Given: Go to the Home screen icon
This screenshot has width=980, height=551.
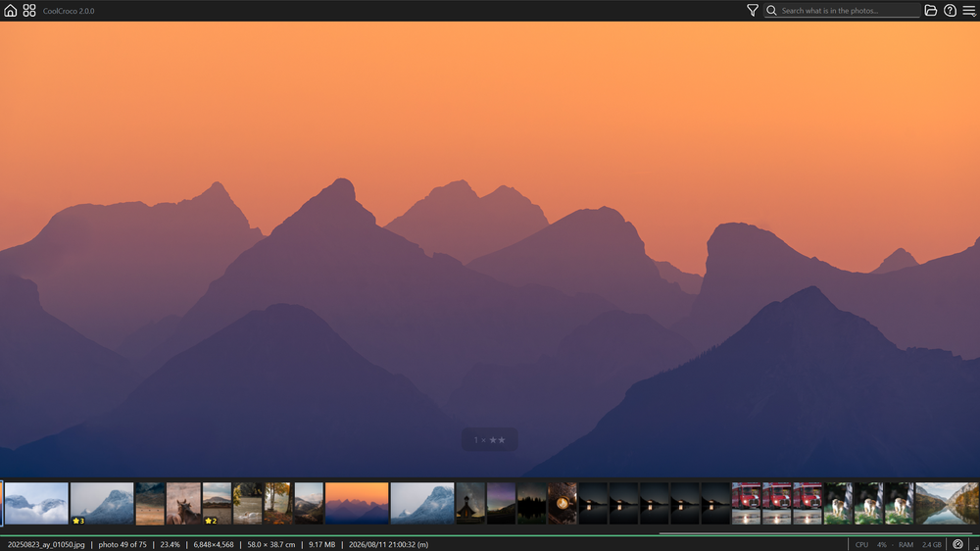Looking at the screenshot, I should click(x=11, y=11).
